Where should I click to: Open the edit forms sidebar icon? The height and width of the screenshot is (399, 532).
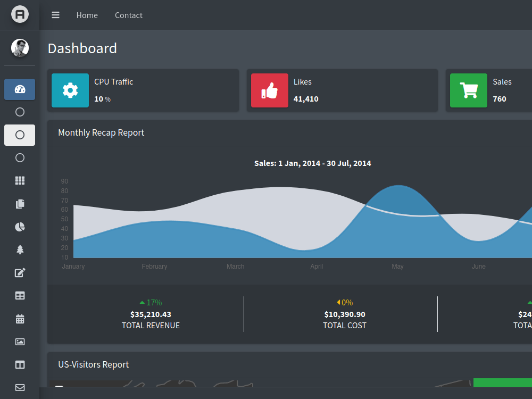tap(20, 273)
